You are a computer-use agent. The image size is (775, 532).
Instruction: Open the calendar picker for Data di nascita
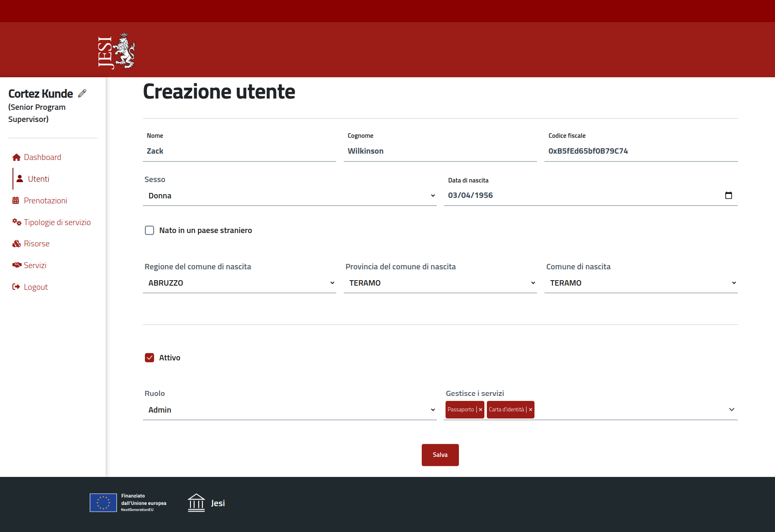728,195
